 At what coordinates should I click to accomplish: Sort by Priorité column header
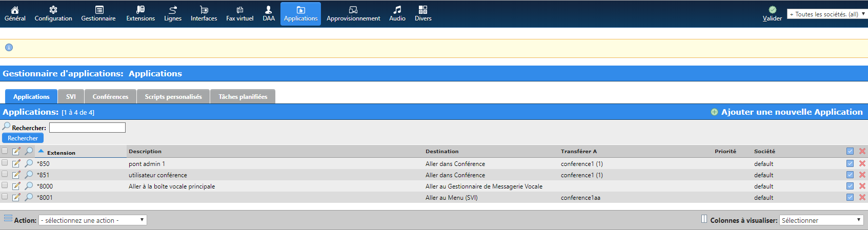(x=725, y=151)
